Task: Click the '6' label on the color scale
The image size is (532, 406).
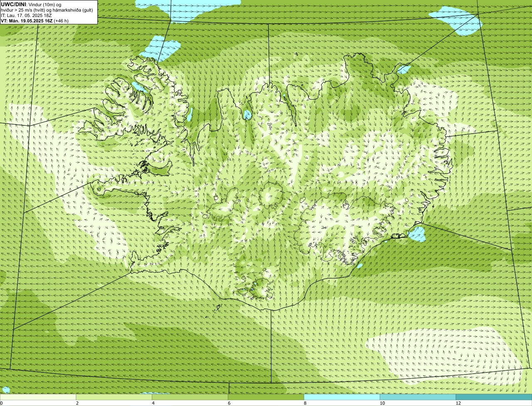Action: 229,403
